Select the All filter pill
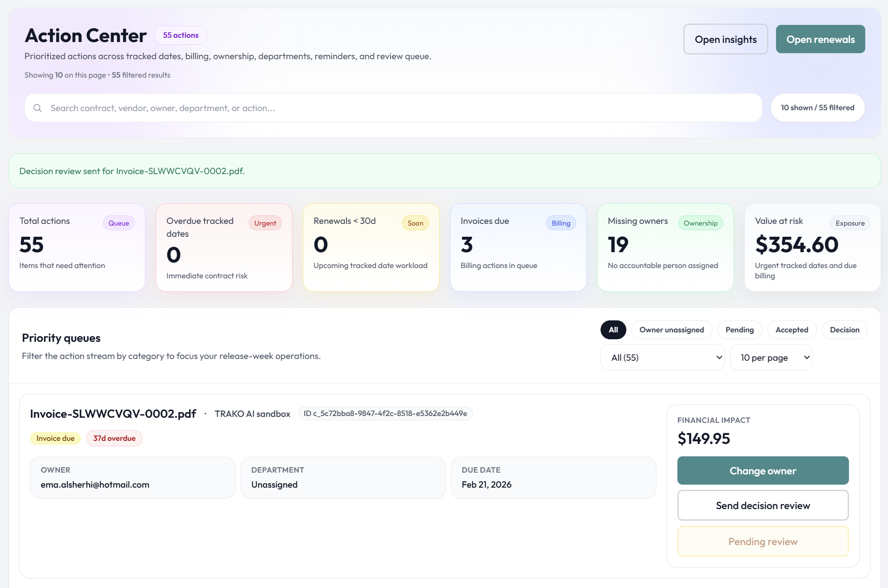888x588 pixels. click(613, 330)
